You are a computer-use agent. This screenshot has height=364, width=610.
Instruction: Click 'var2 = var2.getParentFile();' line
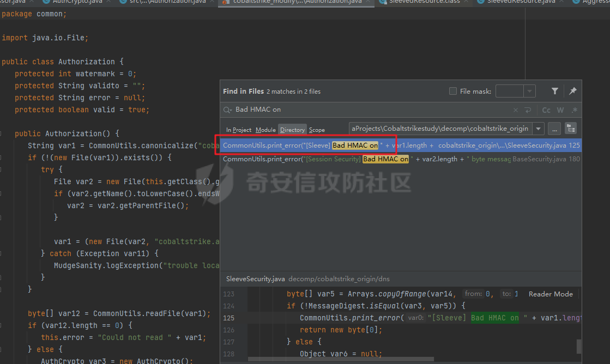click(x=128, y=206)
